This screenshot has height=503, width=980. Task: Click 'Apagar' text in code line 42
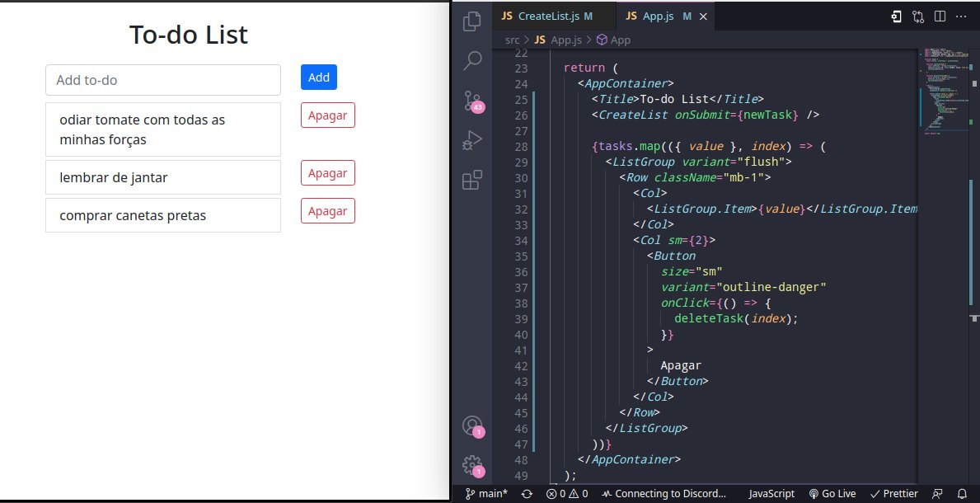pos(682,365)
